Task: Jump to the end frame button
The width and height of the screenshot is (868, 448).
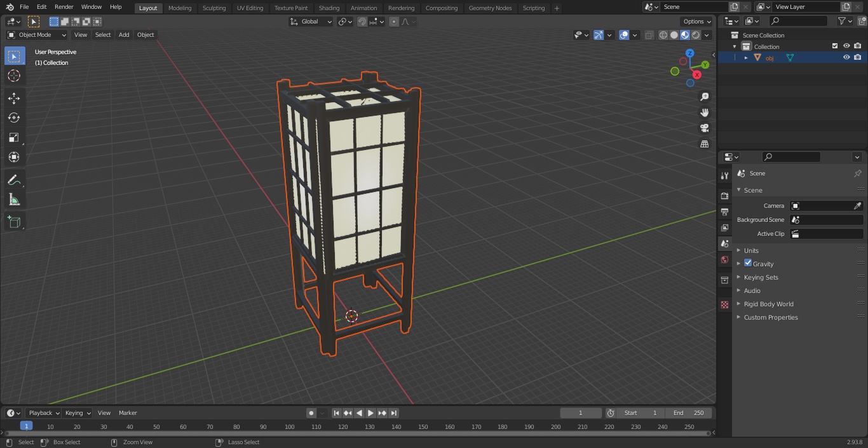Action: coord(394,413)
